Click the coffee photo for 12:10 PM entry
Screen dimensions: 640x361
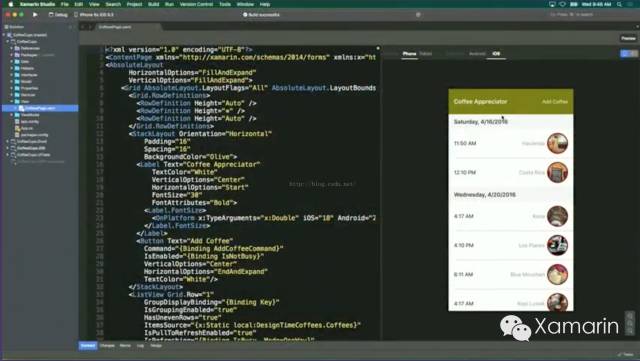point(557,172)
